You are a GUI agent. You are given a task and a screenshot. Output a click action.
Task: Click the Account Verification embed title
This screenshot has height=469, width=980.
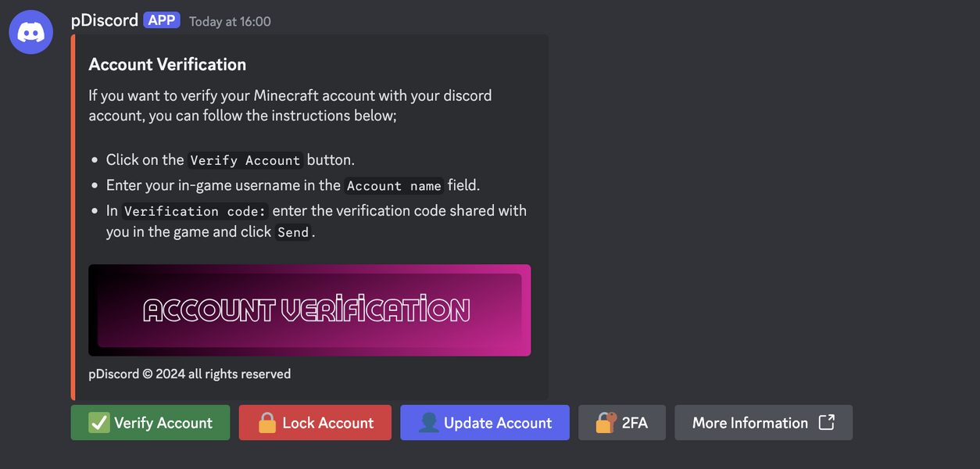click(x=167, y=65)
